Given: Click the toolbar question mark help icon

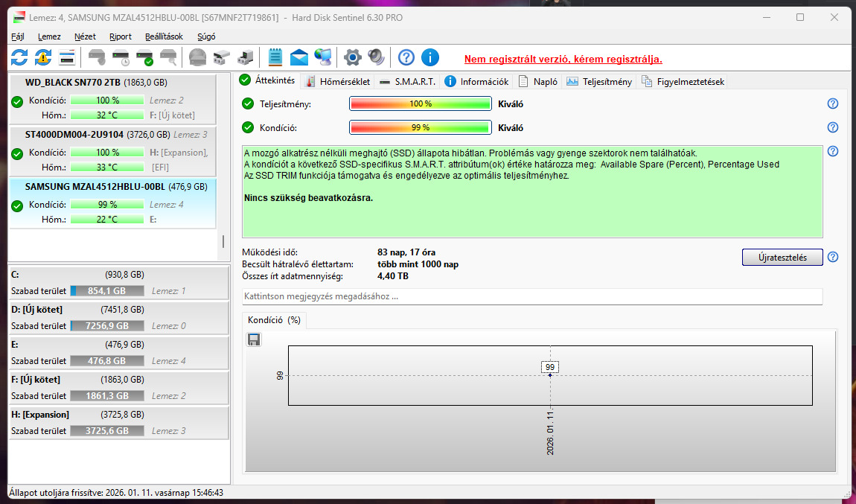Looking at the screenshot, I should click(406, 57).
